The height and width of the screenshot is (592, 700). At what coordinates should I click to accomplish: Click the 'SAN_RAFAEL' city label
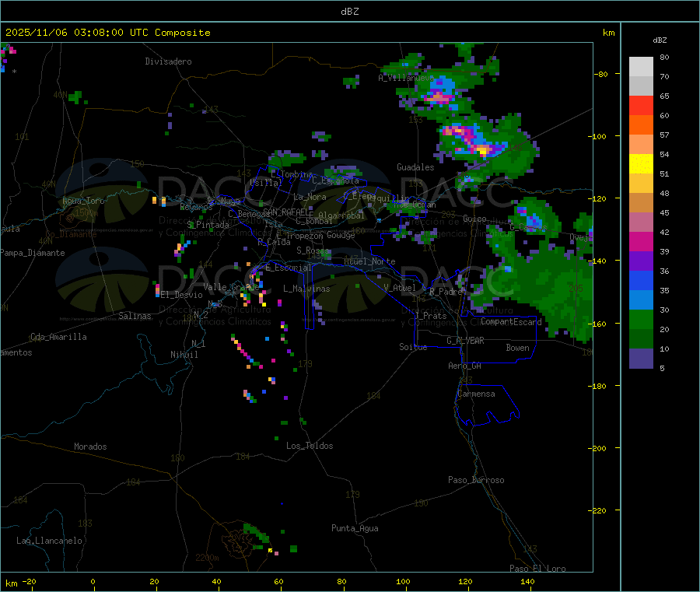288,212
